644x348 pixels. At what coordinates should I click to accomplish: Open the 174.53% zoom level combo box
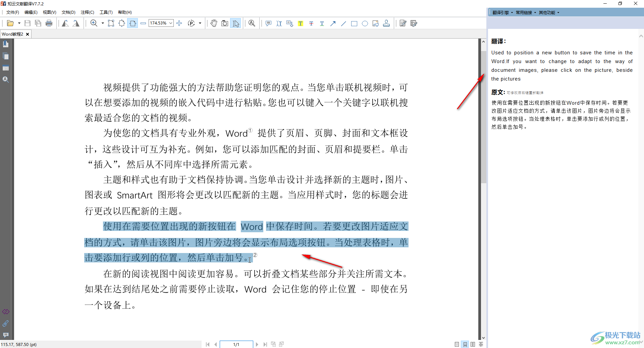pos(161,23)
